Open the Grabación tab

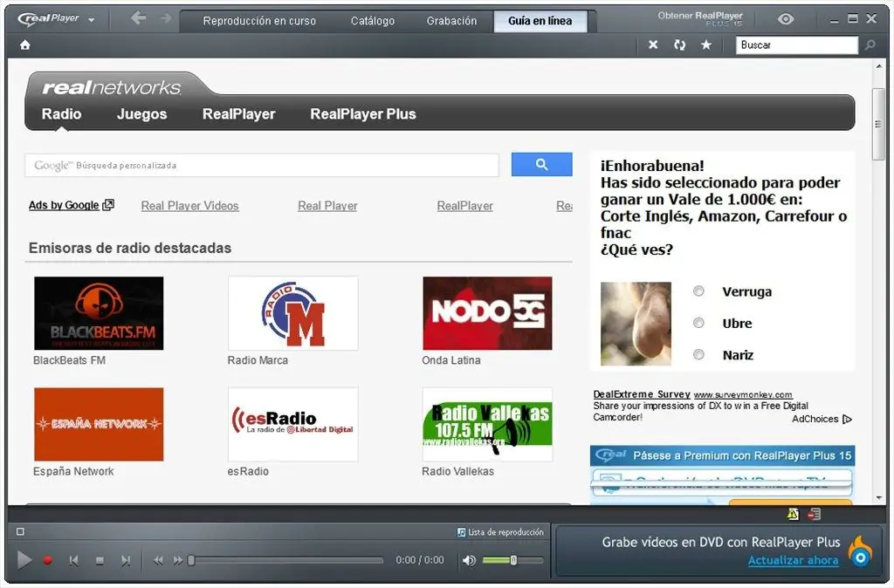[x=451, y=21]
